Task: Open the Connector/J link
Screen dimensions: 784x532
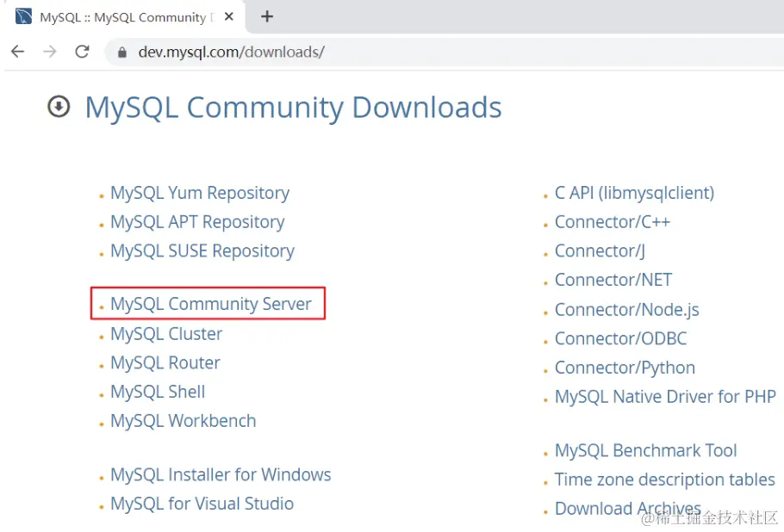Action: (x=600, y=251)
